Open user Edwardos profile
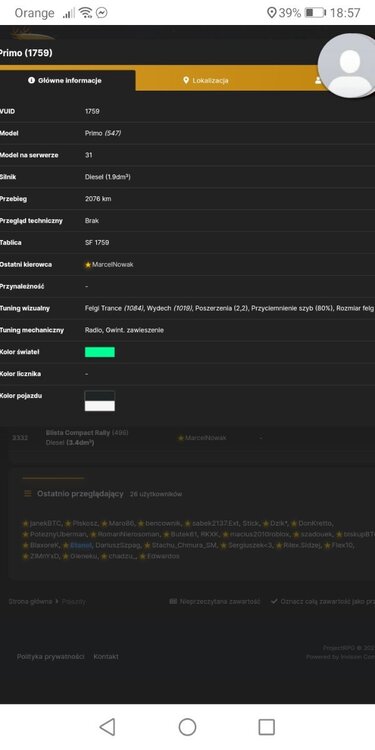 pyautogui.click(x=163, y=556)
